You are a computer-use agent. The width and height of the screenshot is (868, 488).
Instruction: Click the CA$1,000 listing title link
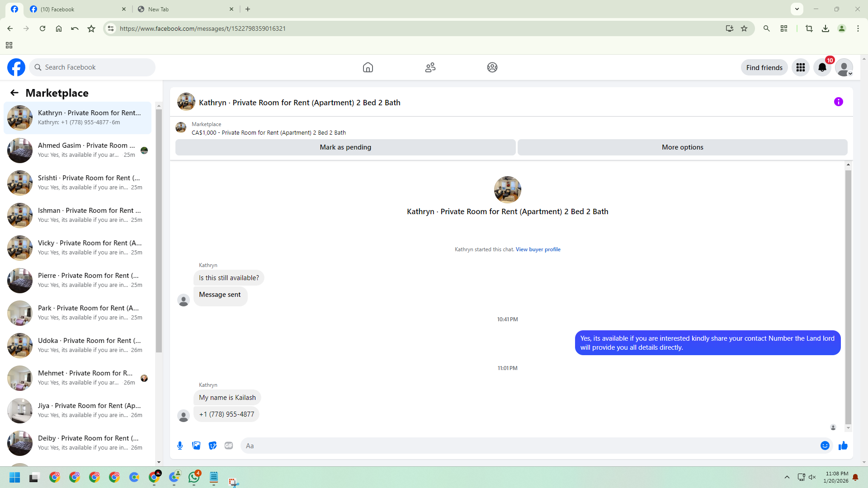[269, 132]
